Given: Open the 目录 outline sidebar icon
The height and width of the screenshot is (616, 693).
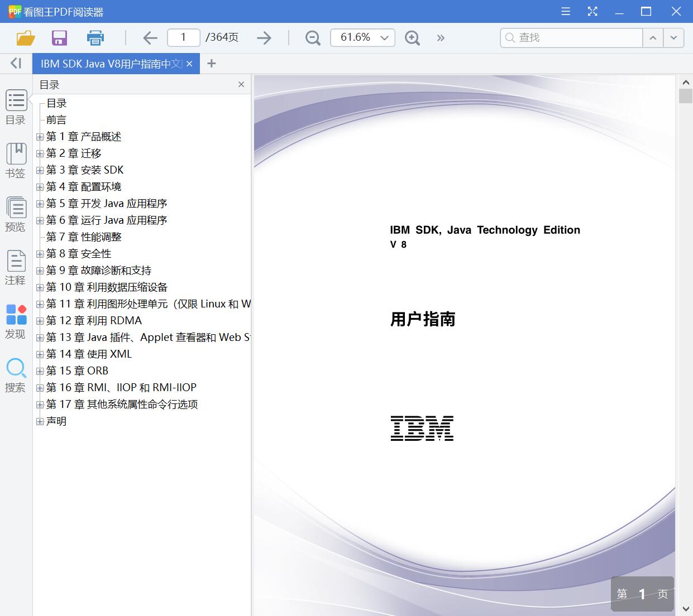Looking at the screenshot, I should [x=16, y=107].
